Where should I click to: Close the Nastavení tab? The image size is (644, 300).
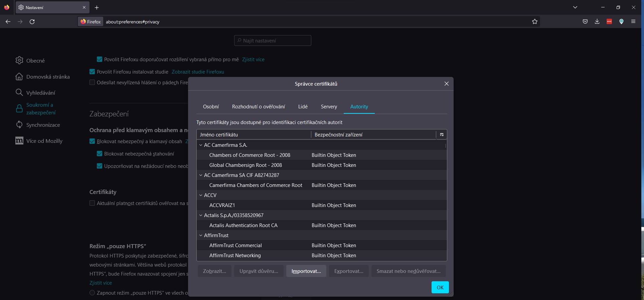click(x=84, y=7)
